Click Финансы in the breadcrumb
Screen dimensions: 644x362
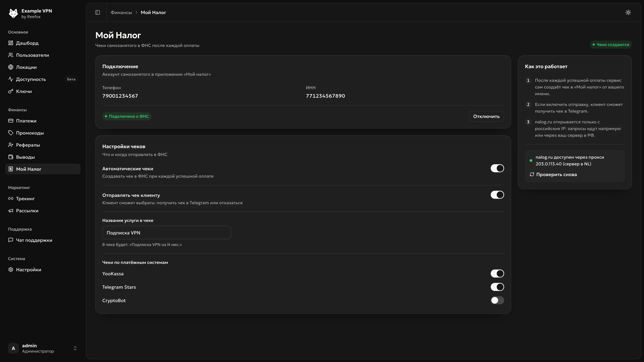tap(121, 13)
